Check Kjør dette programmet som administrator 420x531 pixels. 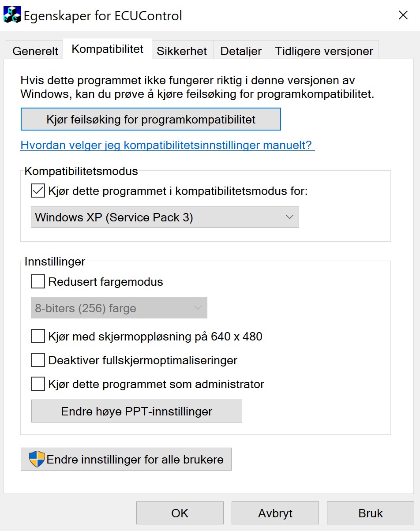[x=37, y=384]
